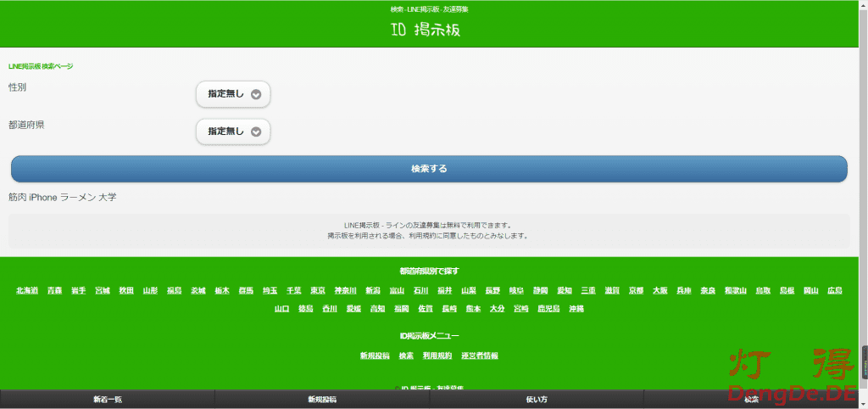View the 運営者情報 footer link
This screenshot has height=409, width=868.
480,356
